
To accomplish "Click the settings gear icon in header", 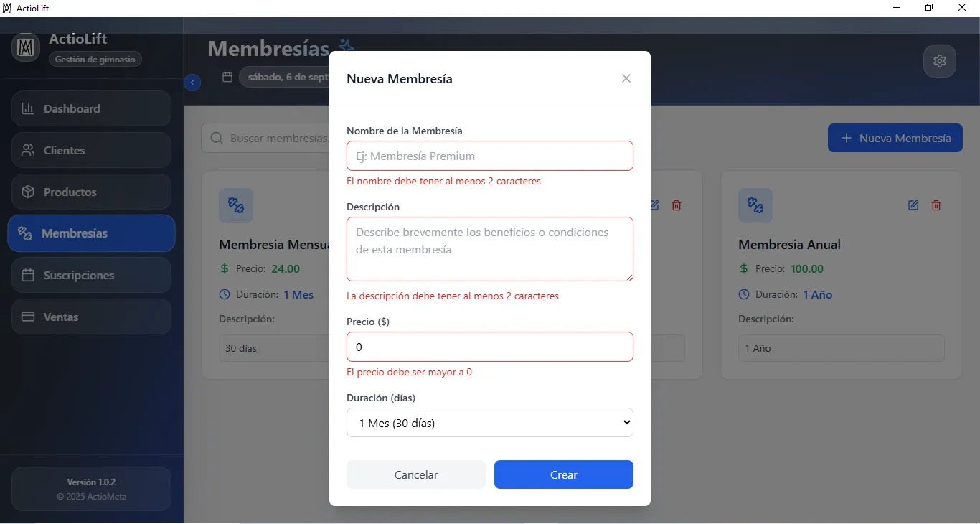I will 939,61.
